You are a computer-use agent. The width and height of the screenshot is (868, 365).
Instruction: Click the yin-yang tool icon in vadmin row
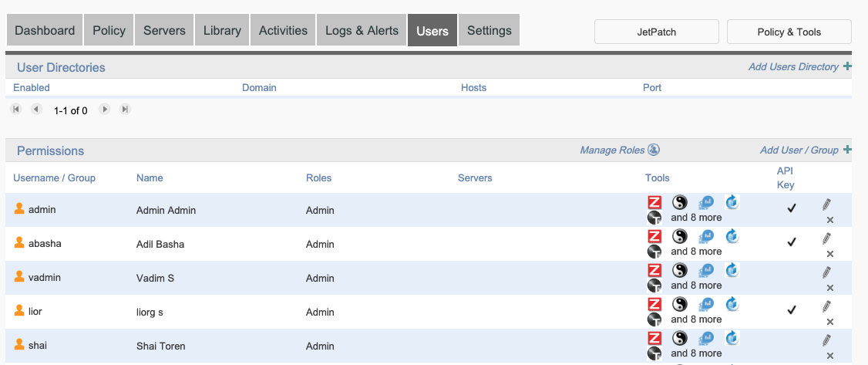tap(680, 270)
